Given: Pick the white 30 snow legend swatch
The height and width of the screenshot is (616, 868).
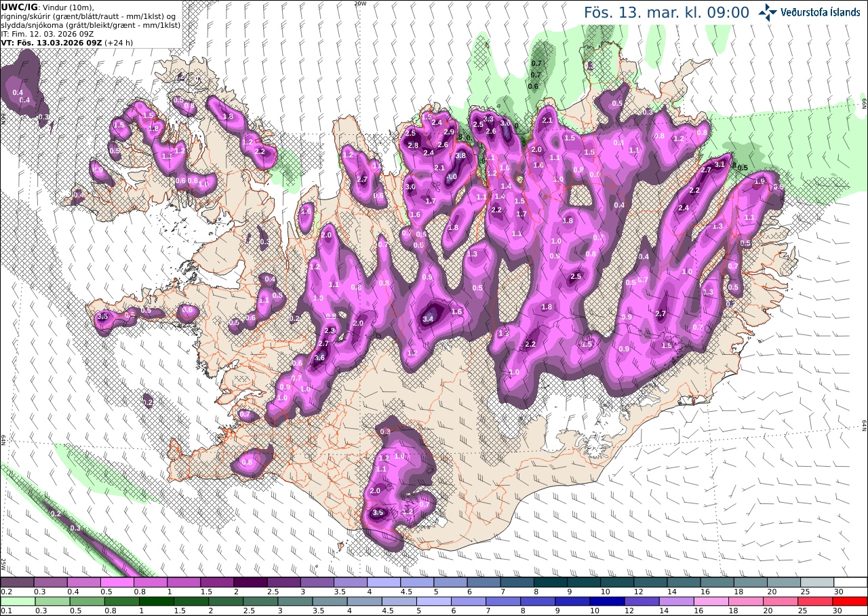Looking at the screenshot, I should (850, 582).
